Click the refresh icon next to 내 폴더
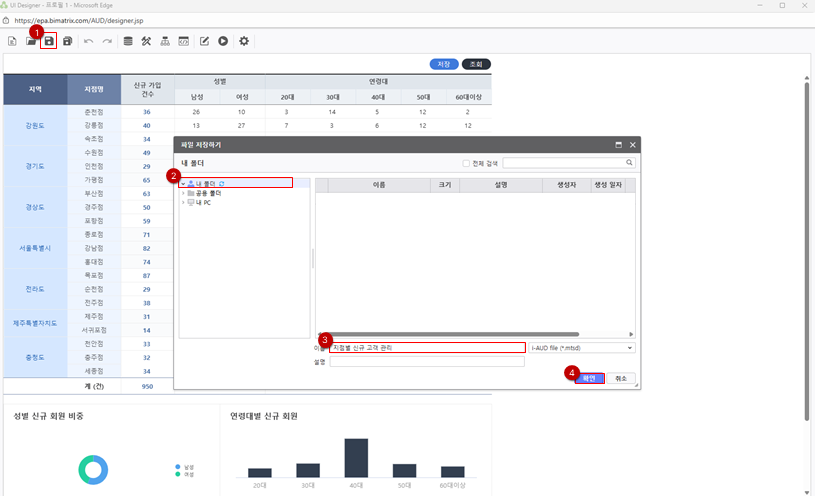The height and width of the screenshot is (496, 815). tap(222, 184)
